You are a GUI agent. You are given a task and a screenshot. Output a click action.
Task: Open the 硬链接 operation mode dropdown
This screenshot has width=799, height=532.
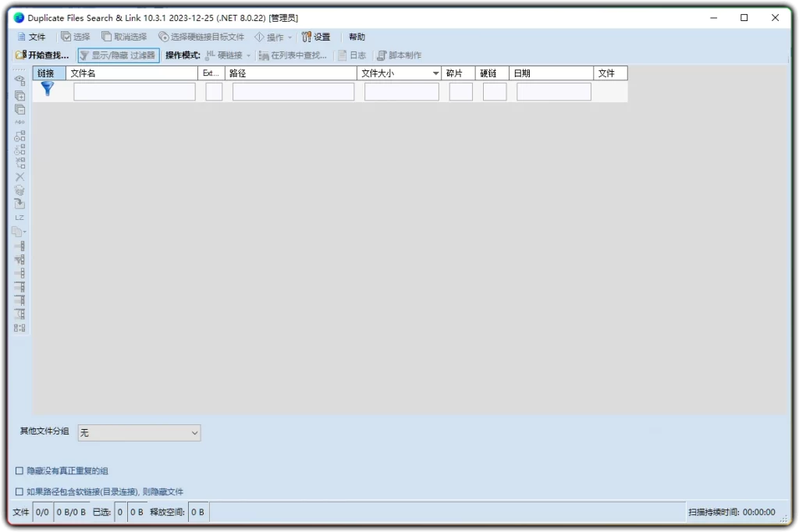point(229,55)
